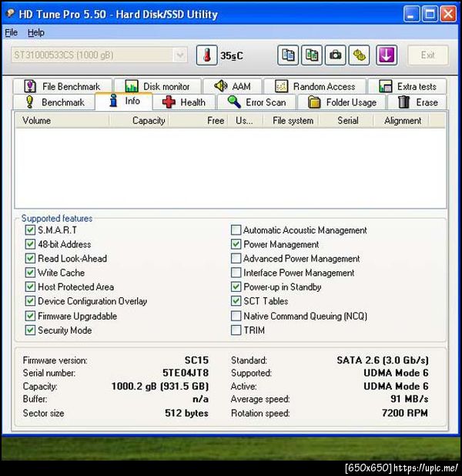462x476 pixels.
Task: Open the Random Access tab
Action: pos(315,86)
